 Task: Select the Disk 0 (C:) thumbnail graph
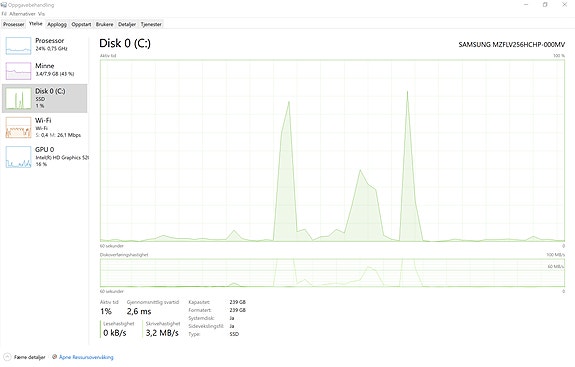18,98
